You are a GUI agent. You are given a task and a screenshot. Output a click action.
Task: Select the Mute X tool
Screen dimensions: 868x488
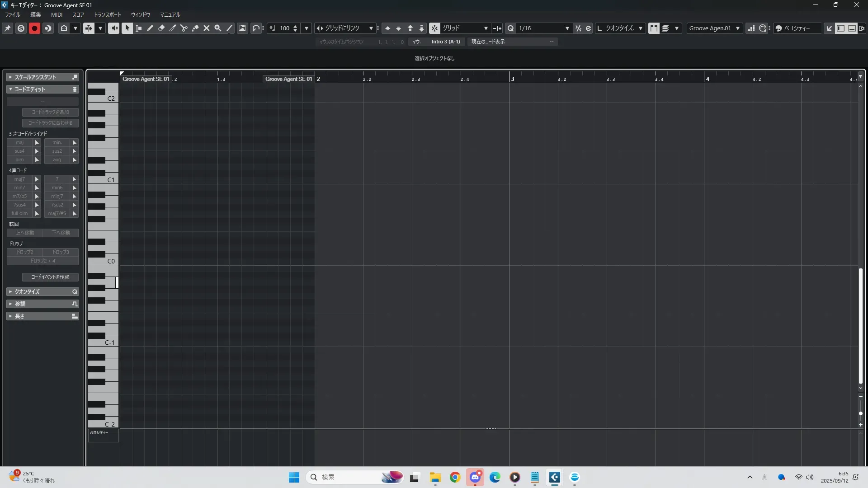coord(207,28)
